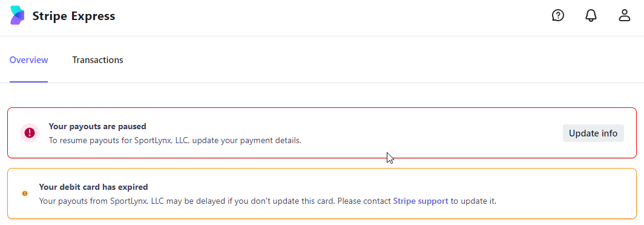Click empty space inside the orange debit card banner
This screenshot has height=225, width=644.
click(x=567, y=193)
